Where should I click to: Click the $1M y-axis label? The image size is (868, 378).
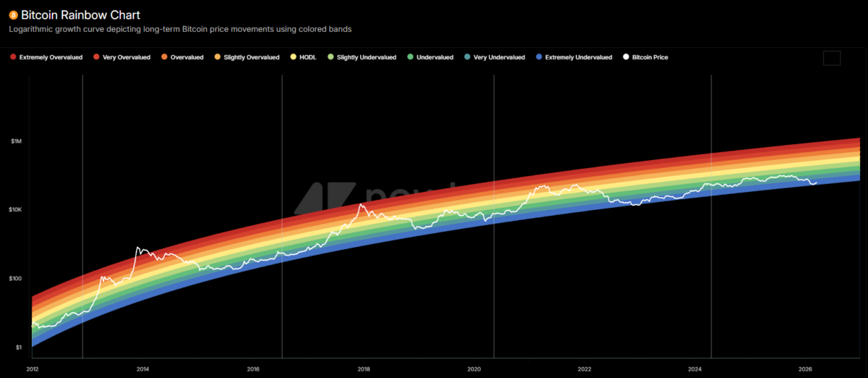pos(16,141)
